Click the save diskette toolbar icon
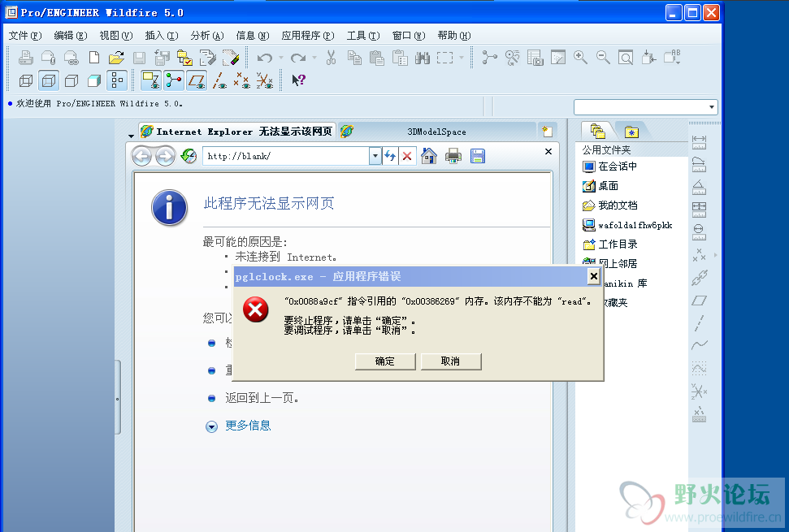The width and height of the screenshot is (789, 532). pyautogui.click(x=140, y=58)
